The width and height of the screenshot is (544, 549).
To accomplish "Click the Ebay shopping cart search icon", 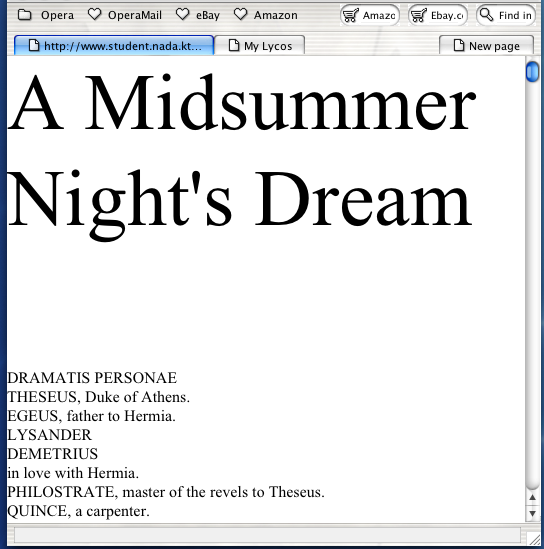I will 419,15.
